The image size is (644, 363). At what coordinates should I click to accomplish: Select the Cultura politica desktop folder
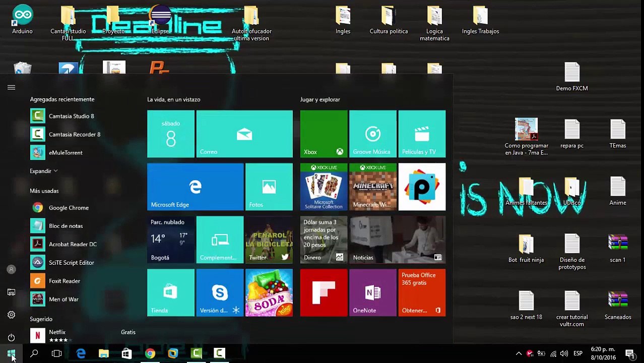point(389,21)
